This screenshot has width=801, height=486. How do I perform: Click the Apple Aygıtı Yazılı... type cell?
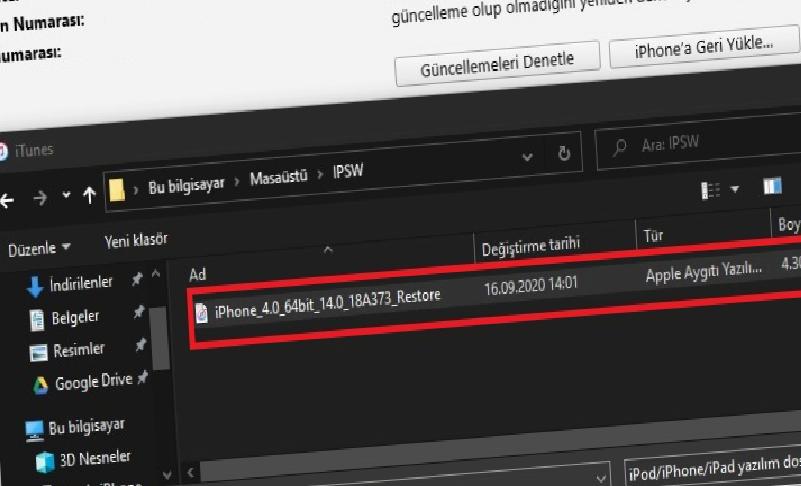703,271
